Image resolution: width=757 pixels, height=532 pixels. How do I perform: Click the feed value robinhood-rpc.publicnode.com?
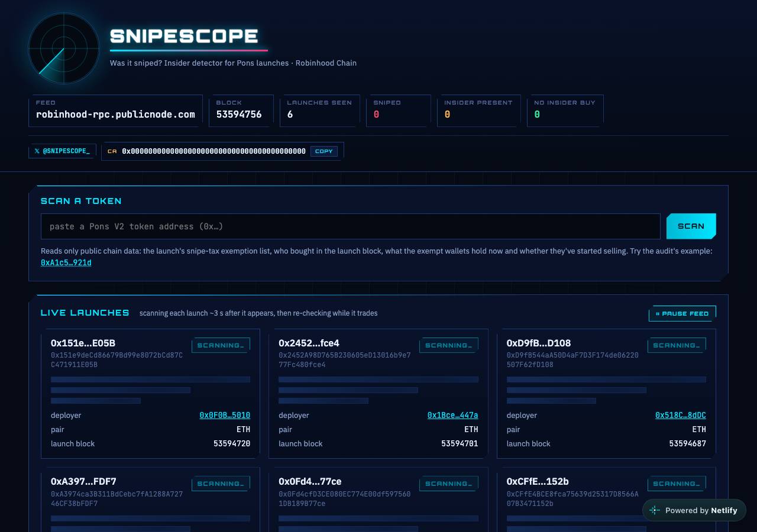click(115, 115)
